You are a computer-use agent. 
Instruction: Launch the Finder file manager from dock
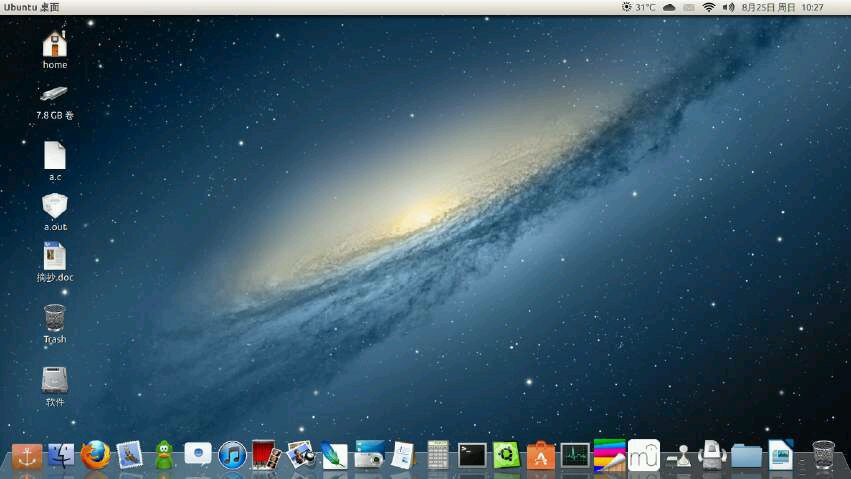61,455
